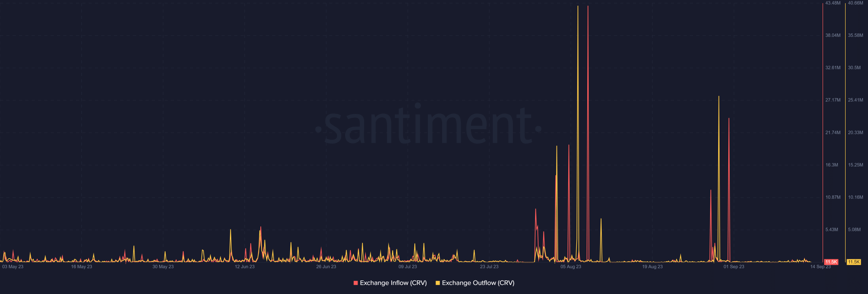This screenshot has width=868, height=294.
Task: Select the 26 Jun 23 date label
Action: point(326,267)
